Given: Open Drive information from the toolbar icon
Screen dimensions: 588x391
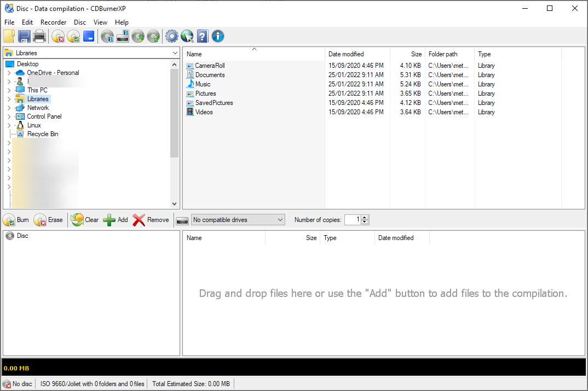Looking at the screenshot, I should point(123,36).
